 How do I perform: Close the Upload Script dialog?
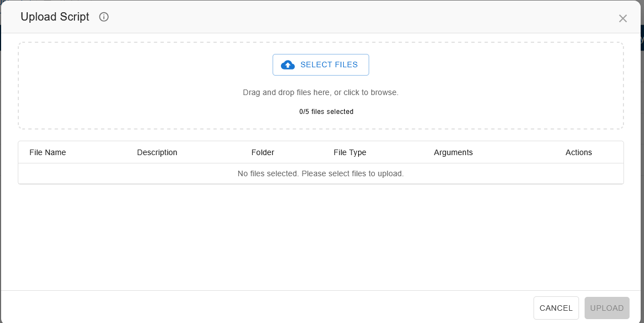[623, 18]
